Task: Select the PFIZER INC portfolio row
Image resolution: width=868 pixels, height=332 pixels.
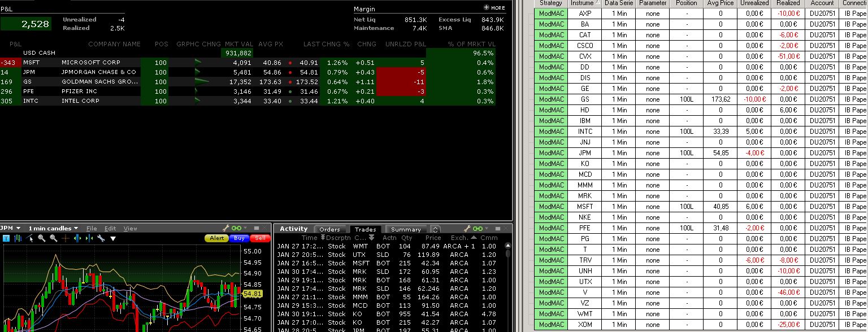Action: pyautogui.click(x=248, y=91)
